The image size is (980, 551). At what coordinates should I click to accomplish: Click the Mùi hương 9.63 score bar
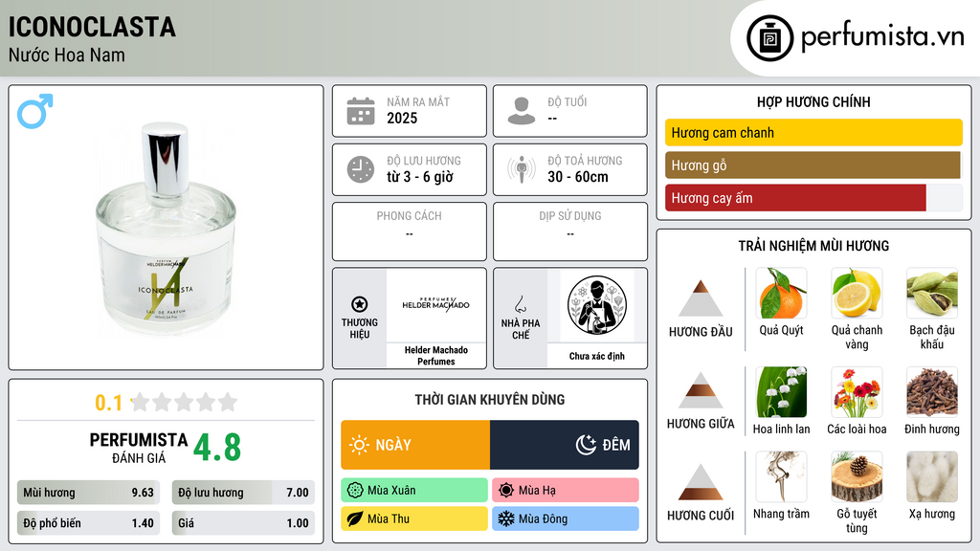(x=89, y=493)
